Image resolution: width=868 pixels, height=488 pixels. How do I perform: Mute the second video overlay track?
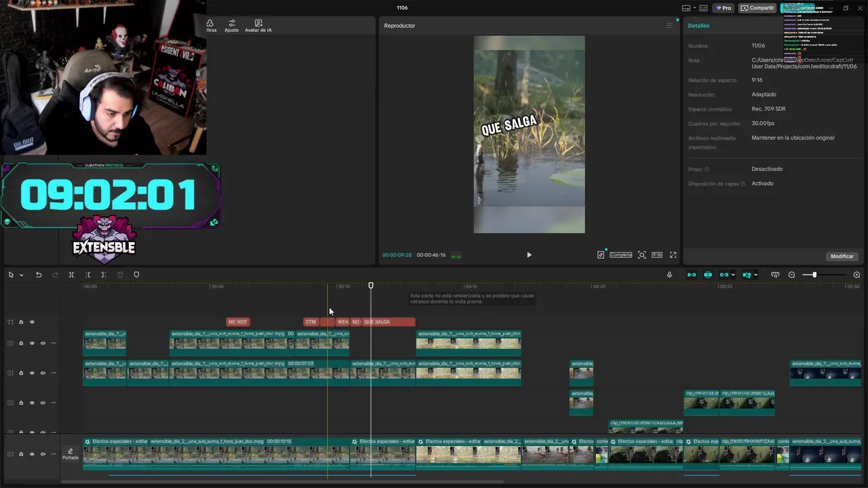tap(43, 373)
